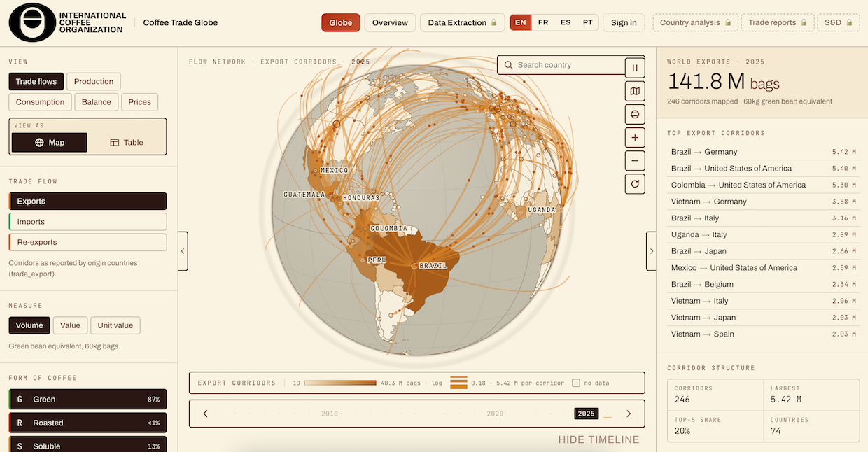Select the 2025 timeline marker
This screenshot has width=868, height=452.
587,414
